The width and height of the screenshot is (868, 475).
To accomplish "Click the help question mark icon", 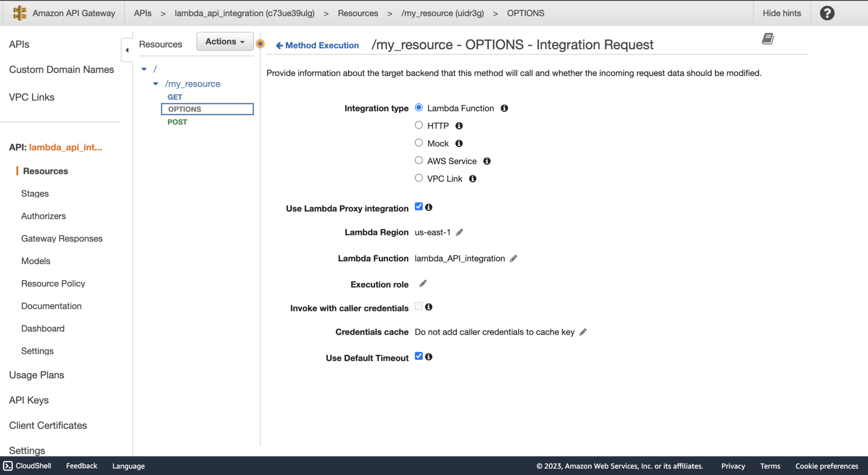I will pos(826,13).
